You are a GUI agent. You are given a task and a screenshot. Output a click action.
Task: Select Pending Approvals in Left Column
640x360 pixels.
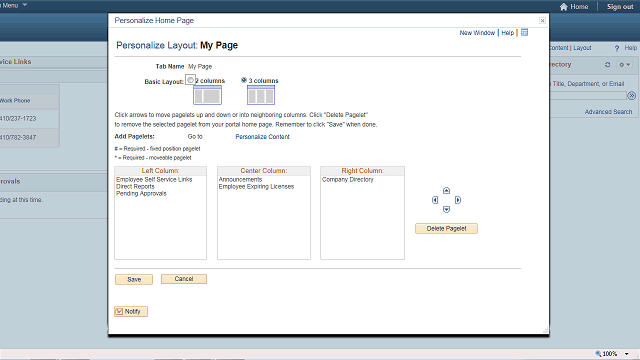tap(141, 193)
